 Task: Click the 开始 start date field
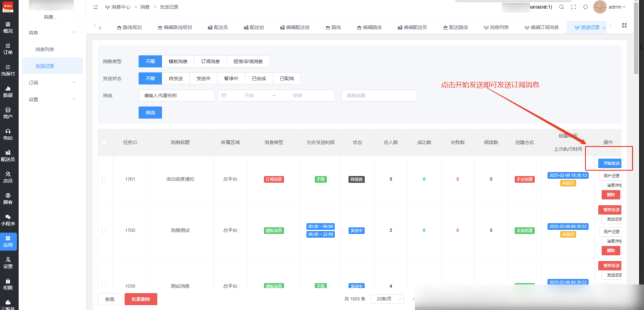coord(249,95)
